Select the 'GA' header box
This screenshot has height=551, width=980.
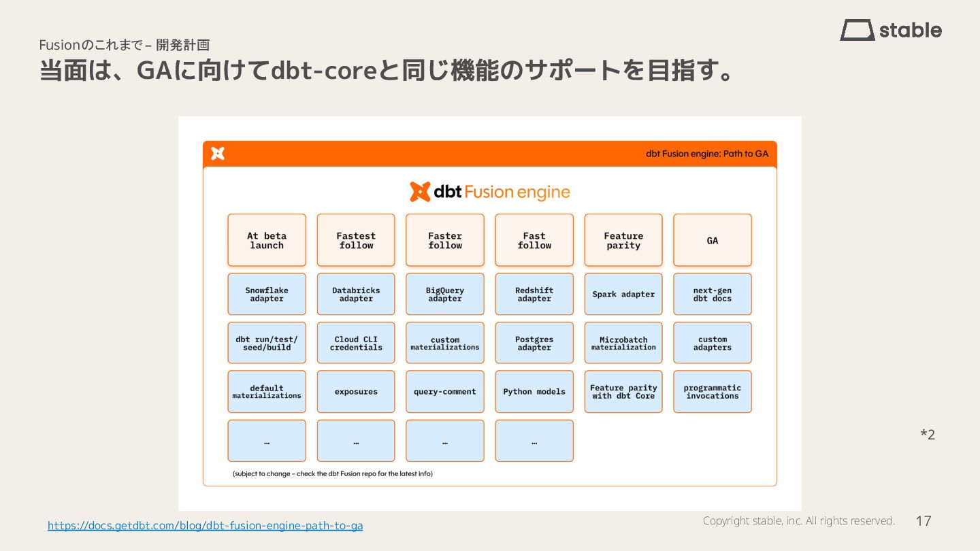[x=713, y=240]
